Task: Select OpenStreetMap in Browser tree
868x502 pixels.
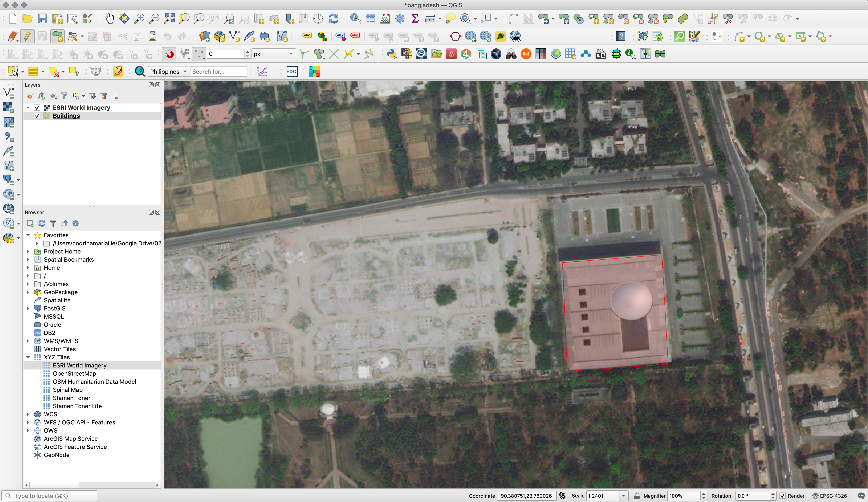Action: pyautogui.click(x=74, y=374)
